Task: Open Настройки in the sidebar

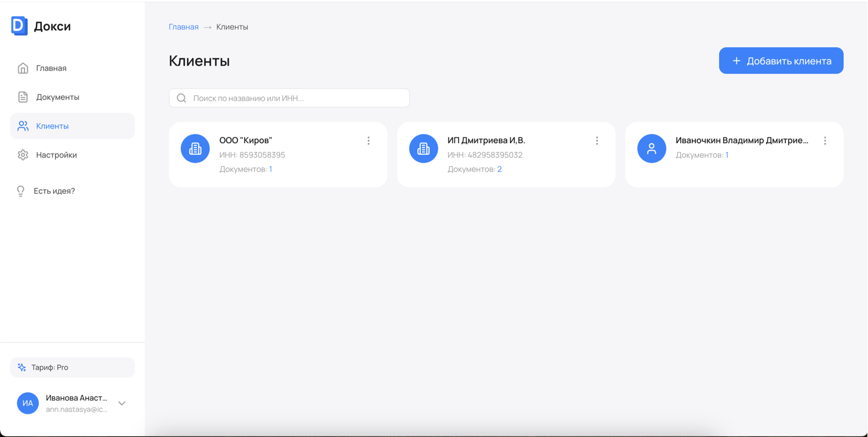Action: (x=56, y=155)
